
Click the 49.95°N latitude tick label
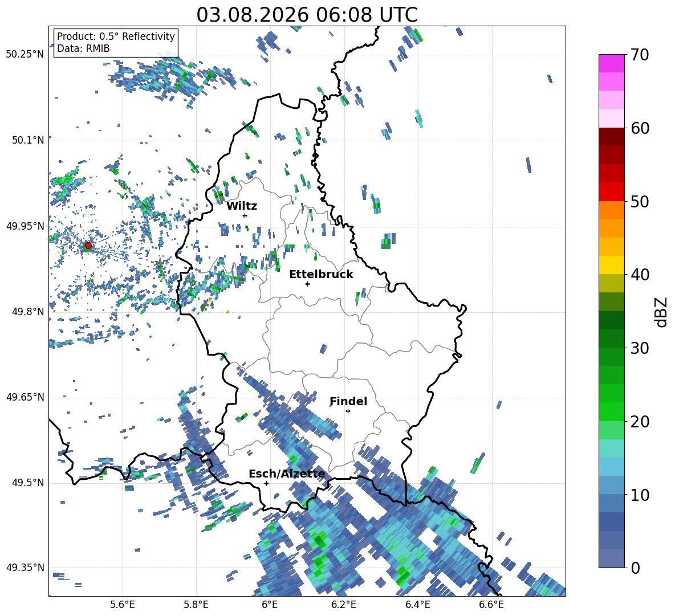click(x=25, y=226)
